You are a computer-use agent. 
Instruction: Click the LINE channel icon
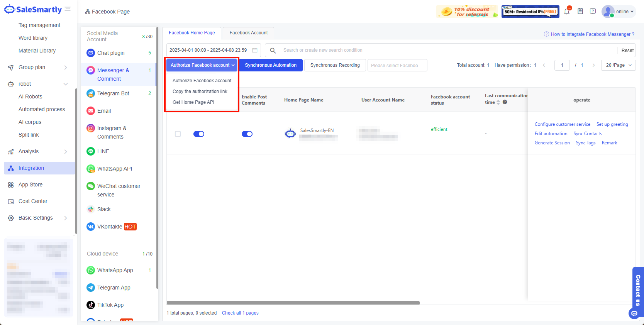click(x=91, y=151)
